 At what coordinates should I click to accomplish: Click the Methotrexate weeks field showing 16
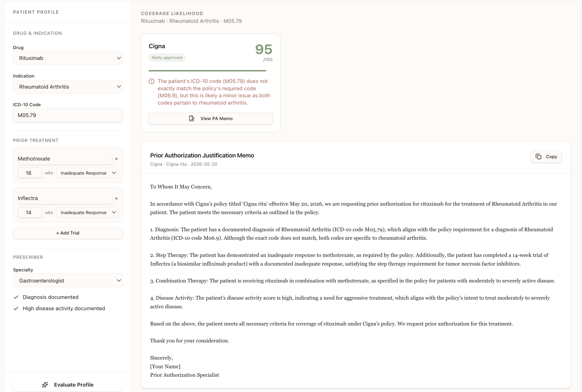pyautogui.click(x=29, y=173)
